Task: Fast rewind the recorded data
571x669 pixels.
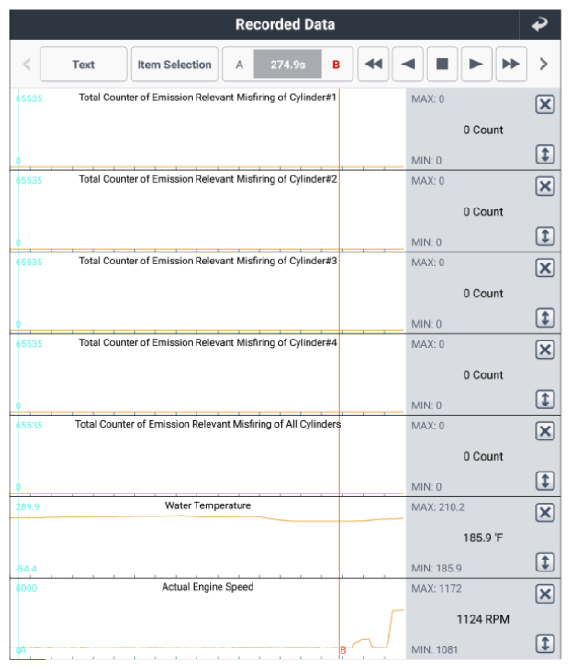Action: click(x=373, y=64)
